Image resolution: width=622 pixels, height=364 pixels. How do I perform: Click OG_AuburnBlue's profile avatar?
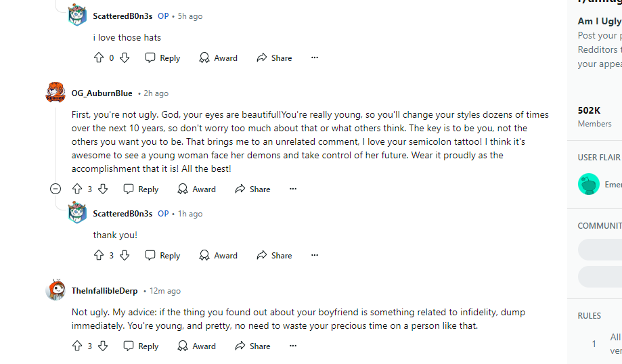click(55, 93)
